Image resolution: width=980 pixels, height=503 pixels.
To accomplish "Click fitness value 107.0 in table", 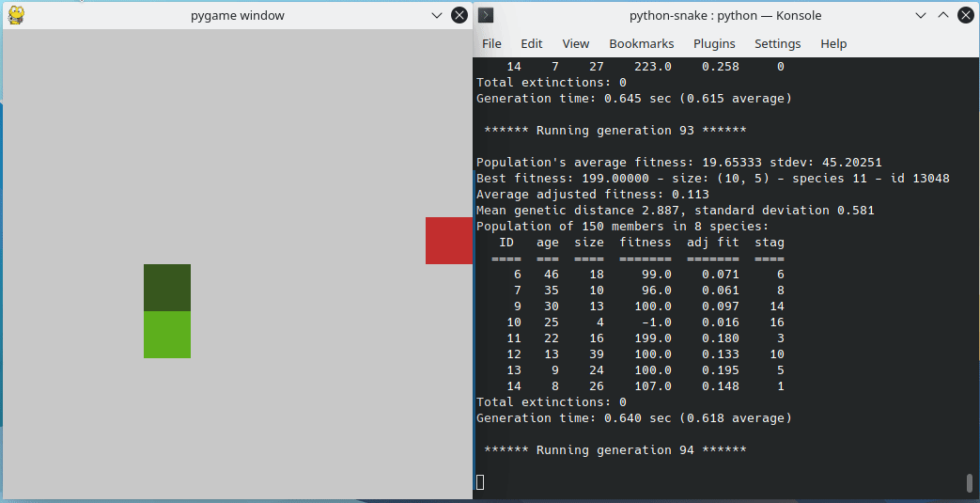I will tap(652, 386).
